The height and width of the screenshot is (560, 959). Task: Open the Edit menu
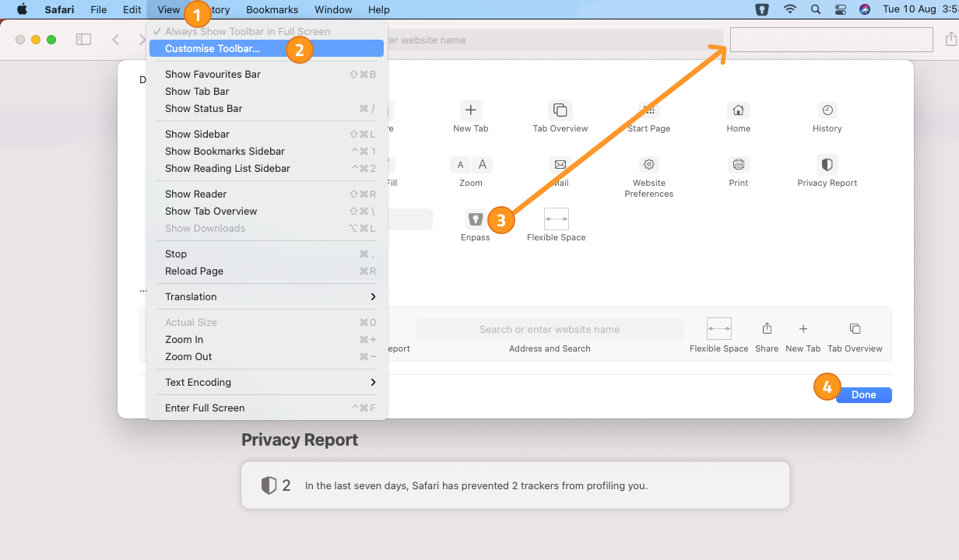132,9
